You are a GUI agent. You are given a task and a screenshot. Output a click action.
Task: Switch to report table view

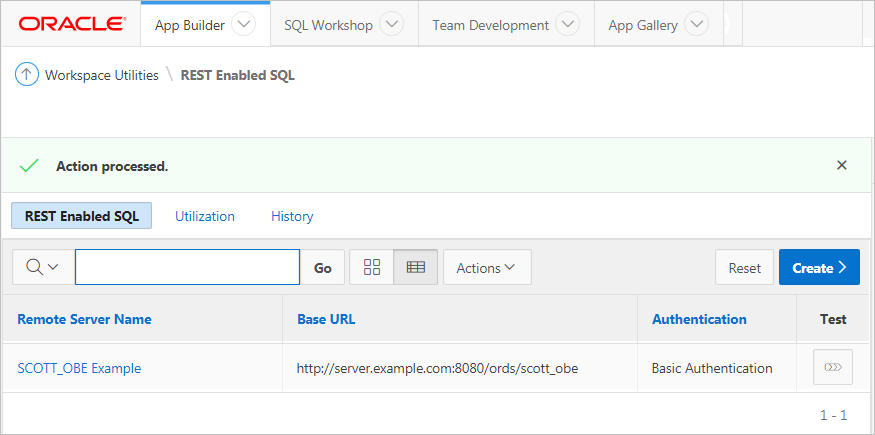(416, 267)
